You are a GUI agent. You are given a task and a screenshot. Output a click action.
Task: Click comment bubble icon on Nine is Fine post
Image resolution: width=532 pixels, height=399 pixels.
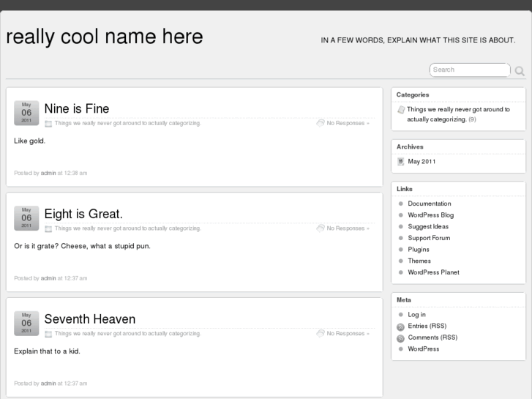click(321, 123)
